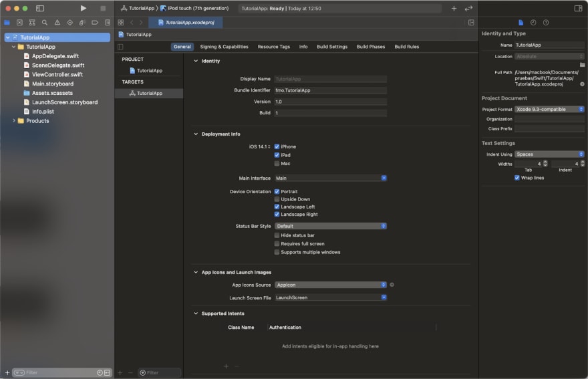Enable Supports multiple windows

[277, 252]
